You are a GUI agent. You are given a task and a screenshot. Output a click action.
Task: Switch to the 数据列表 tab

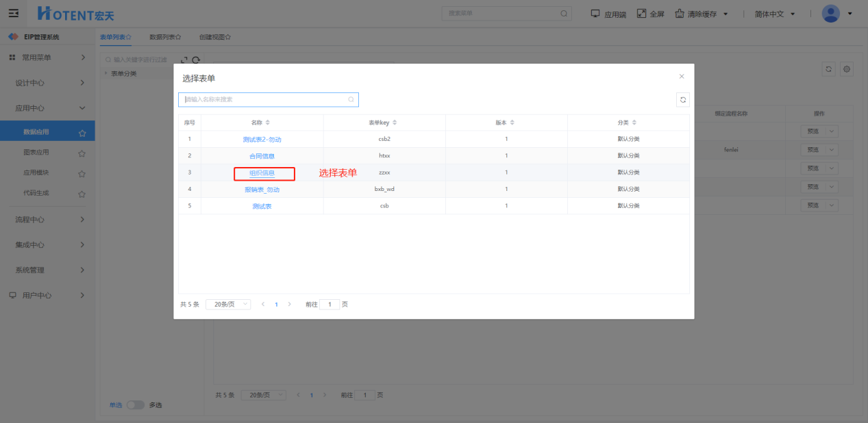[165, 37]
